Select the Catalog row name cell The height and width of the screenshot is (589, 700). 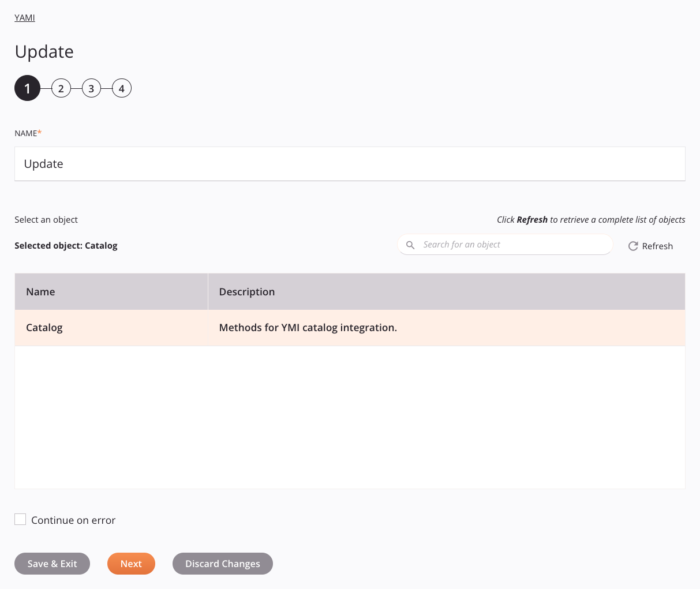(111, 328)
